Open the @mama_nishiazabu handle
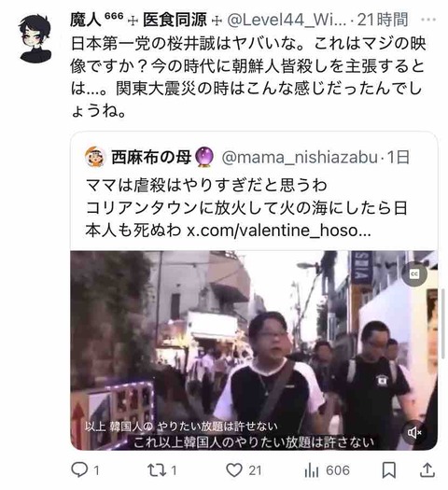 tap(300, 157)
